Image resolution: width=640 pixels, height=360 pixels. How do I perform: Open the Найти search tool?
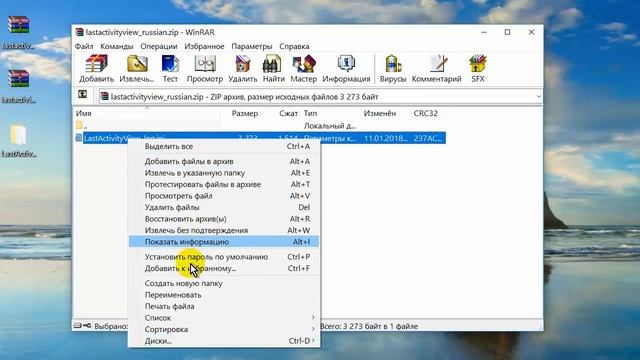(x=273, y=69)
